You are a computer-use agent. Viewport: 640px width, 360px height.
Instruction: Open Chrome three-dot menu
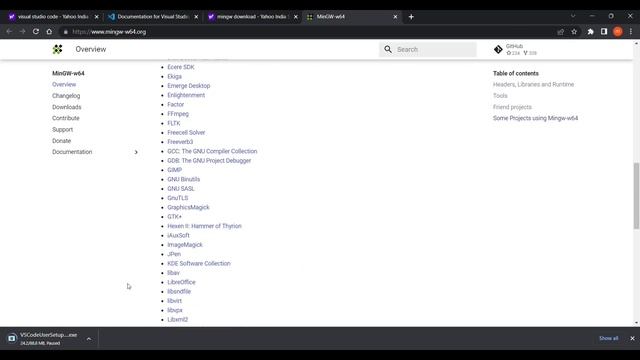(631, 31)
